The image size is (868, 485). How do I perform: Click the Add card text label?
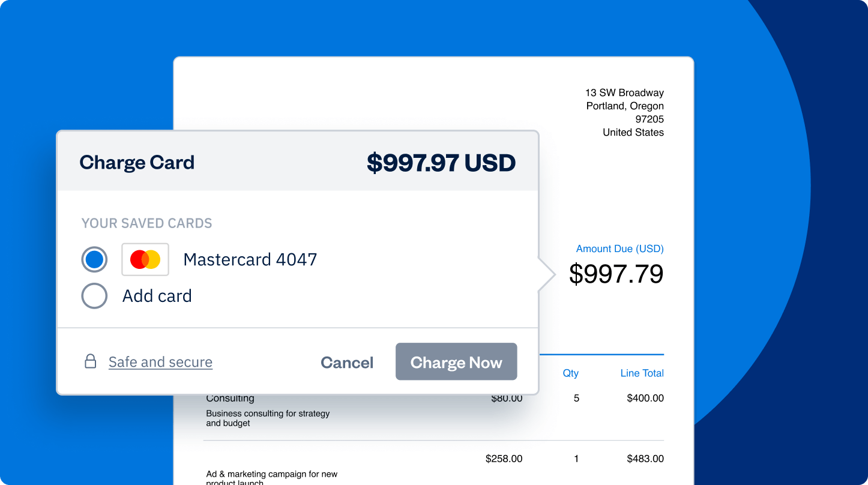pos(157,296)
